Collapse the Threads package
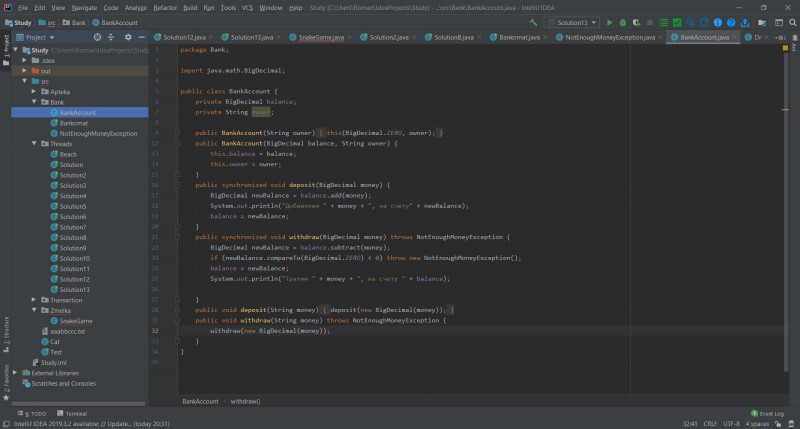This screenshot has height=429, width=800. (34, 144)
